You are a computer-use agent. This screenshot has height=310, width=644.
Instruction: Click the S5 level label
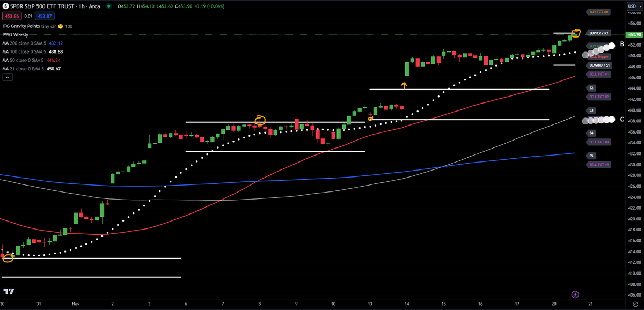tap(591, 156)
